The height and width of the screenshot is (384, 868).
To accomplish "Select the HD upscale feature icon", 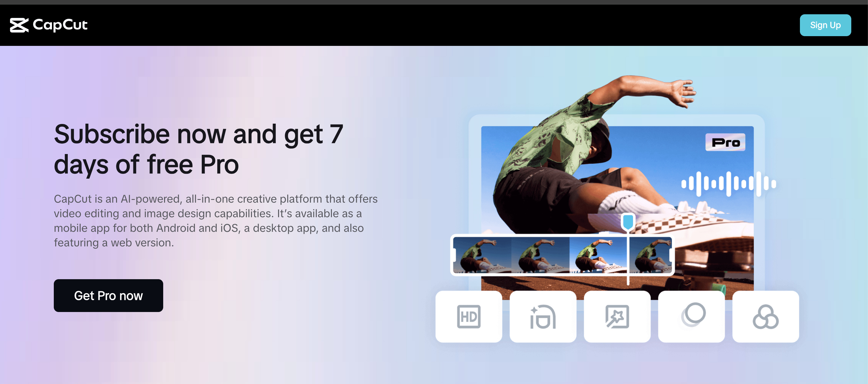I will [469, 317].
